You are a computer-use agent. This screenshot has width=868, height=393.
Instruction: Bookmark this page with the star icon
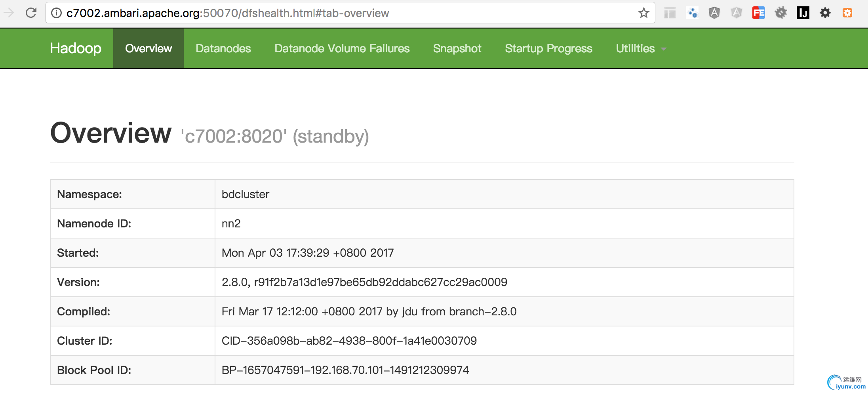point(644,13)
